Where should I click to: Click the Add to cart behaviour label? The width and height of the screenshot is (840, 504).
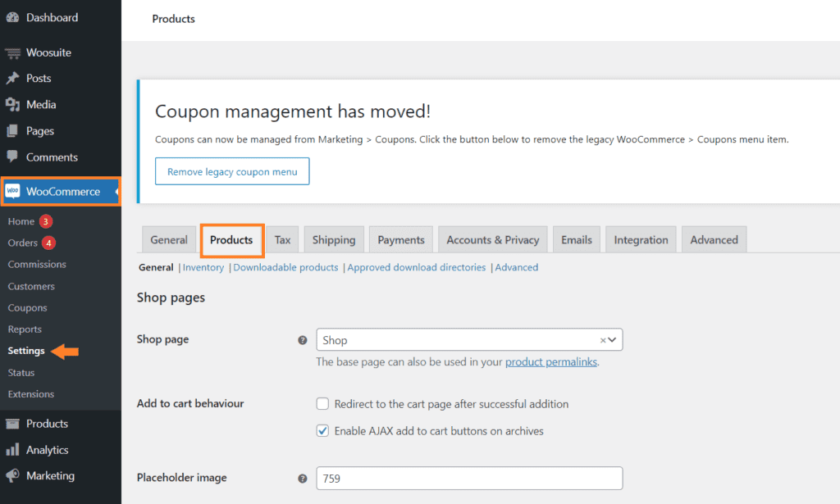[190, 403]
